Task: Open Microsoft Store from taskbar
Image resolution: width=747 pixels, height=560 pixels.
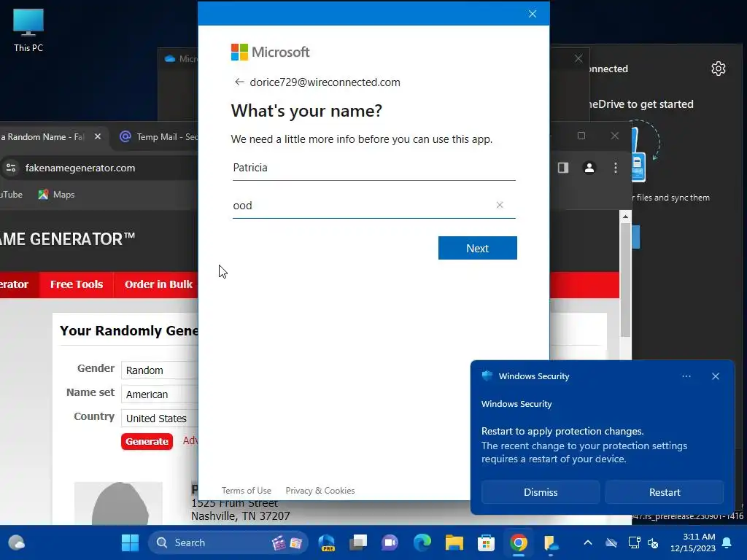Action: (486, 542)
